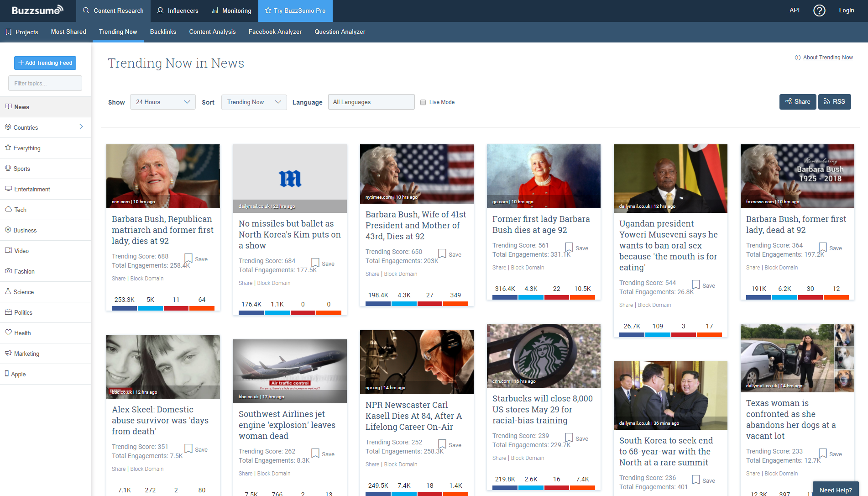Enable the Live Mode checkbox
868x496 pixels.
point(423,102)
